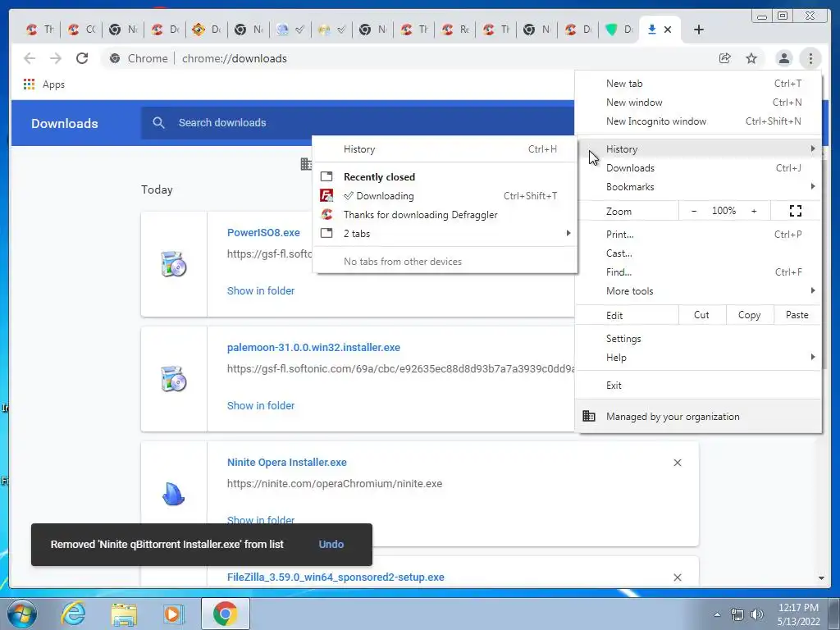This screenshot has width=840, height=630.
Task: Click Undo in the removal toast
Action: 331,545
